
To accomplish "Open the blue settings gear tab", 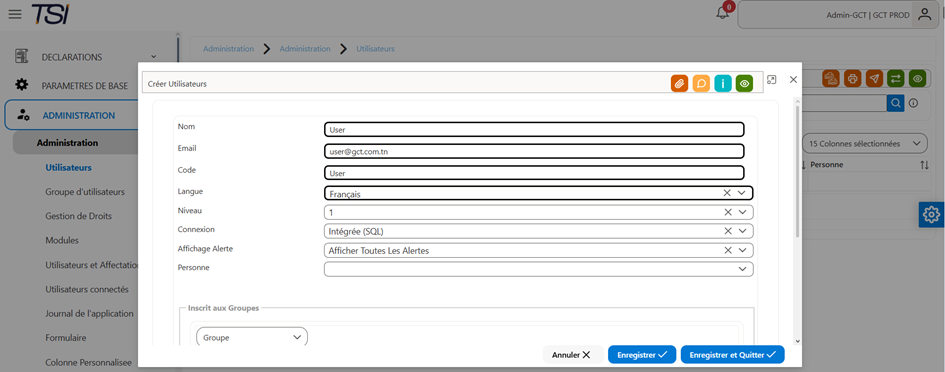I will click(x=931, y=214).
